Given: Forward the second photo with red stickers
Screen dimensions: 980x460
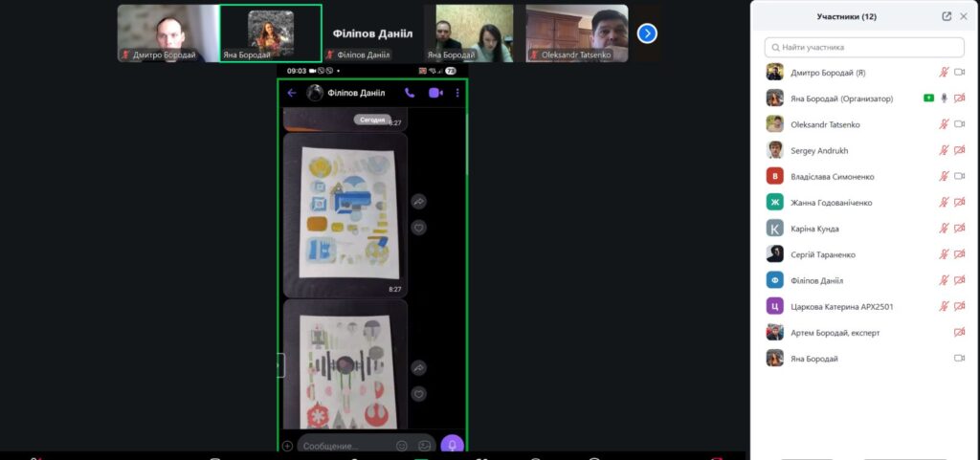Looking at the screenshot, I should click(418, 368).
